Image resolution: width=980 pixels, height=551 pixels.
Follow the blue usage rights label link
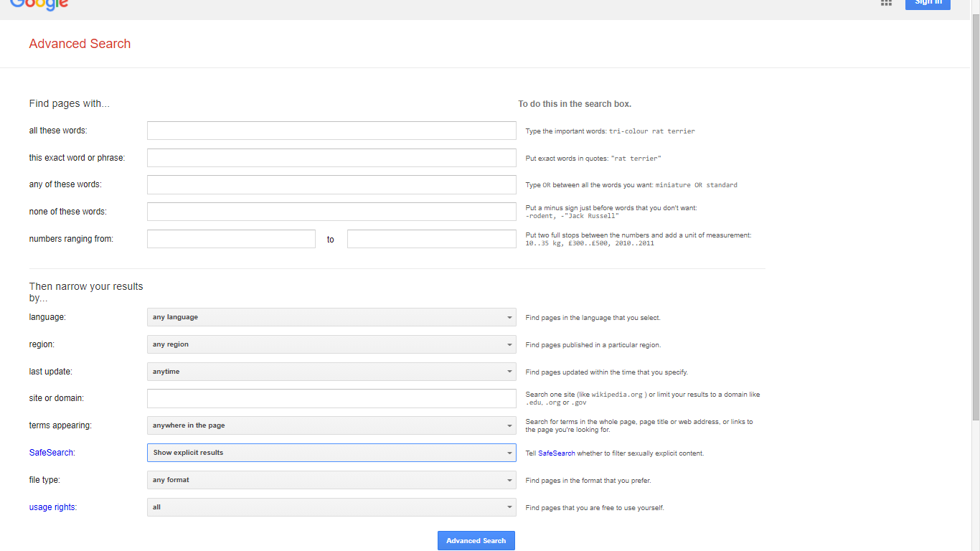coord(52,507)
